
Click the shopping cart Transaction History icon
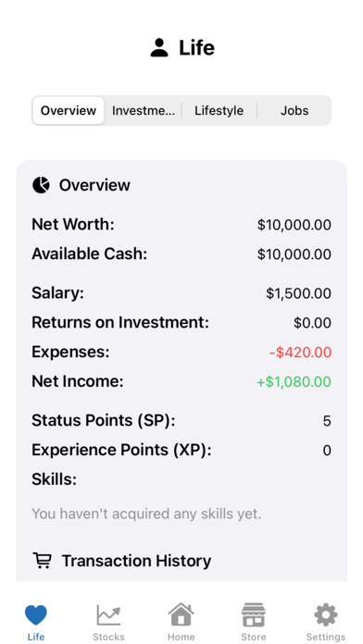pos(42,561)
